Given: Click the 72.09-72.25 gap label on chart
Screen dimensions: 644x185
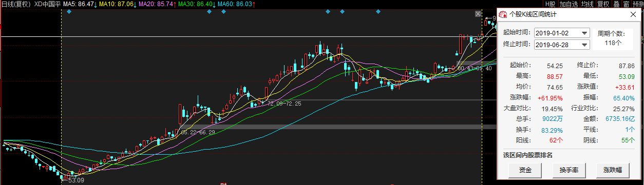Looking at the screenshot, I should (x=285, y=104).
